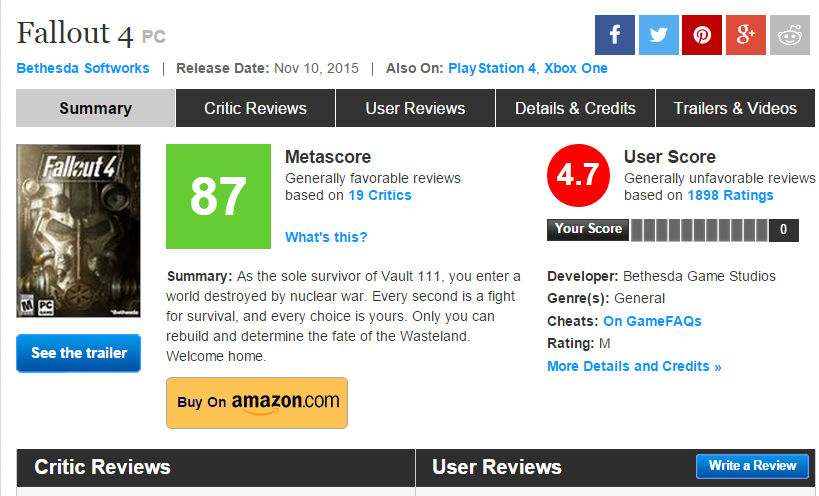Viewport: 819px width, 496px height.
Task: Click the Write a Review button
Action: (752, 466)
